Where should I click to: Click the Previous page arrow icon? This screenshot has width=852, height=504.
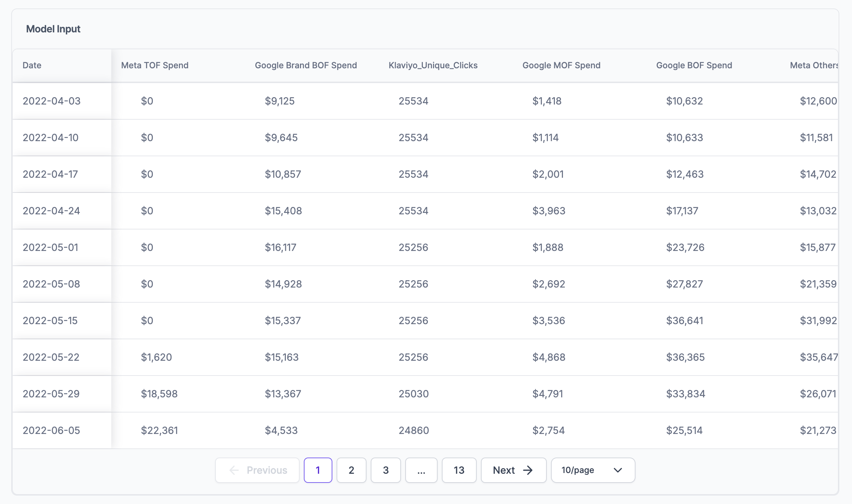tap(234, 470)
